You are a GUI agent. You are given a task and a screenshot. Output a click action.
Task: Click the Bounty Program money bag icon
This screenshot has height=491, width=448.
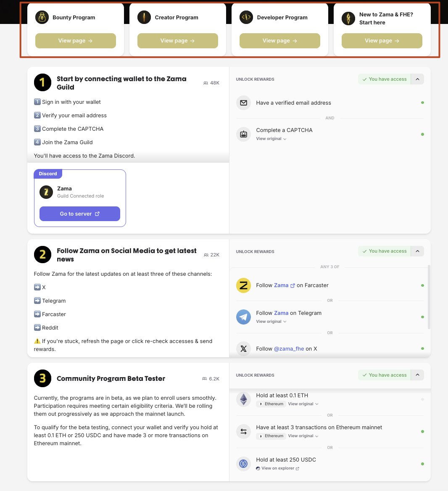pos(42,18)
